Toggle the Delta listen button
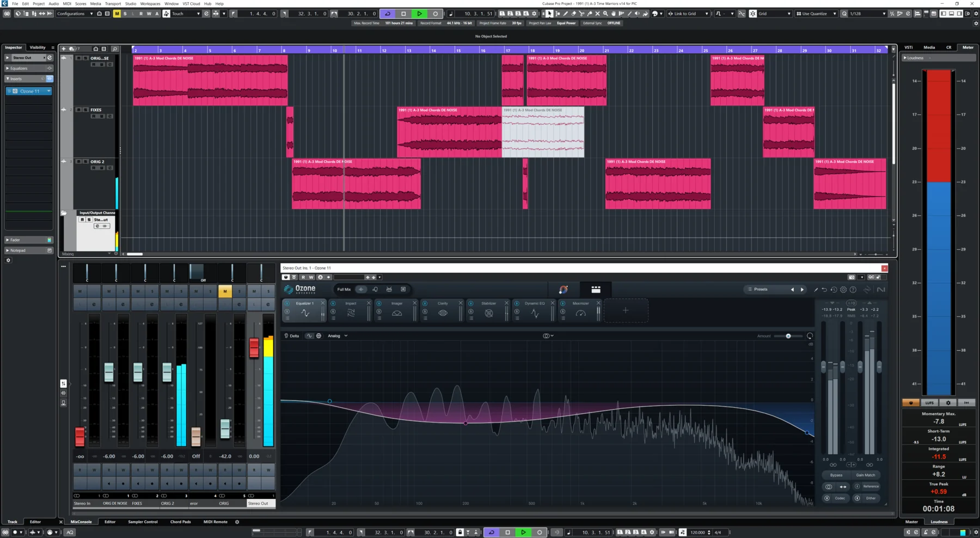This screenshot has height=538, width=980. click(x=292, y=336)
